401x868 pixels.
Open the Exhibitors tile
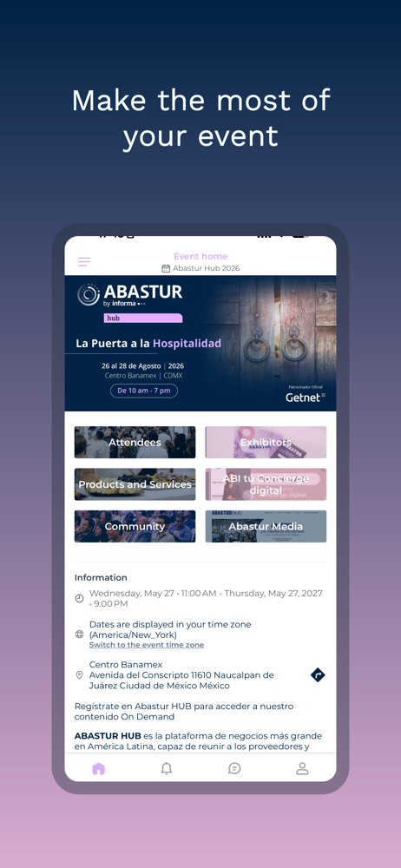click(x=266, y=443)
